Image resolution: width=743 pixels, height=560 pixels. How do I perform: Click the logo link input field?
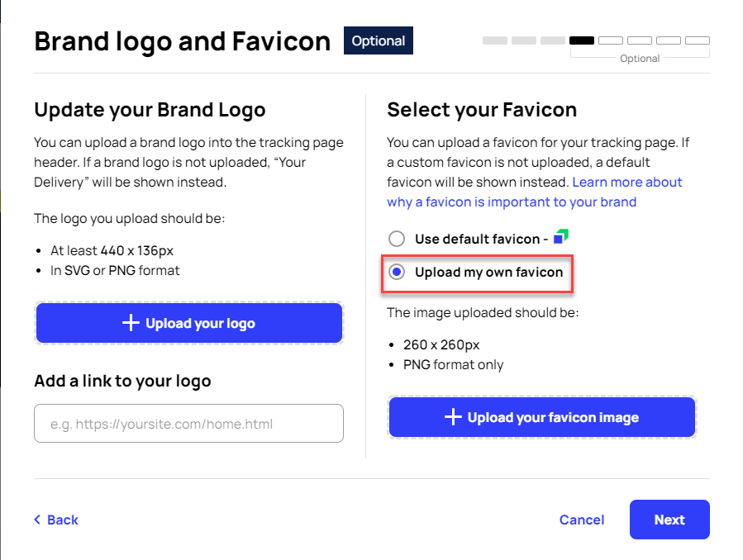click(x=188, y=423)
